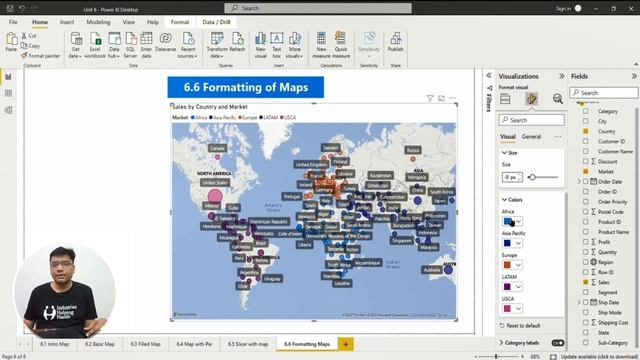Viewport: 640px width, 360px height.
Task: Collapse the Size section
Action: tap(504, 153)
